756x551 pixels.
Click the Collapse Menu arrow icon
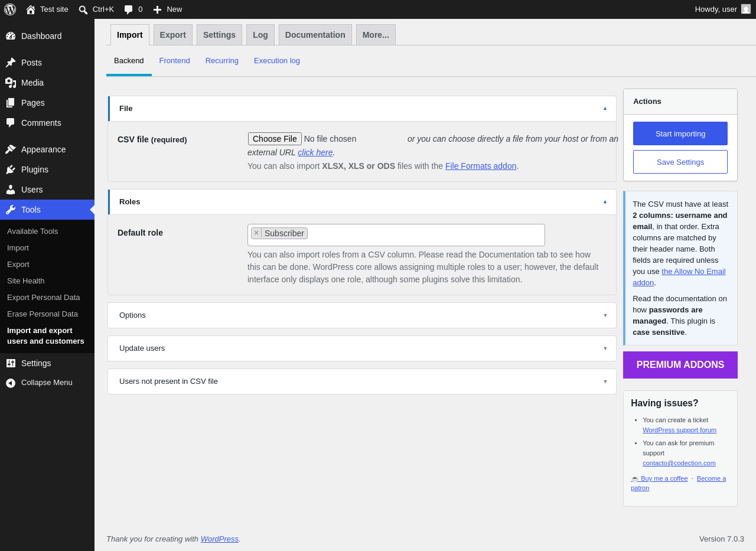tap(11, 383)
